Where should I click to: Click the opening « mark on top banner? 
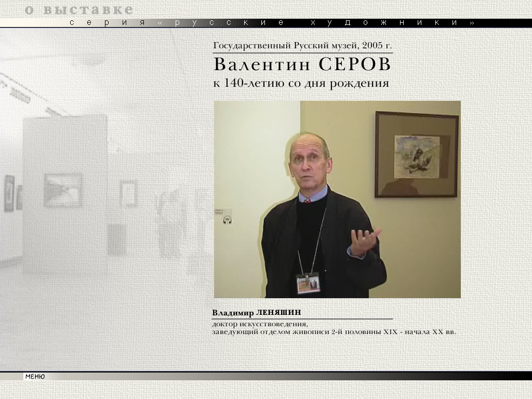pyautogui.click(x=159, y=23)
